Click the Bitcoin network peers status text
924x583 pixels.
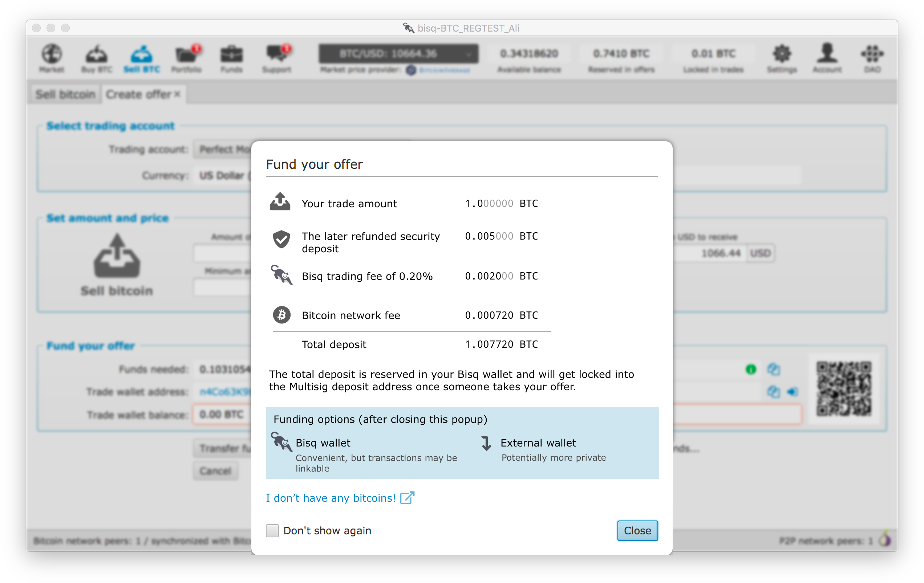pos(142,541)
